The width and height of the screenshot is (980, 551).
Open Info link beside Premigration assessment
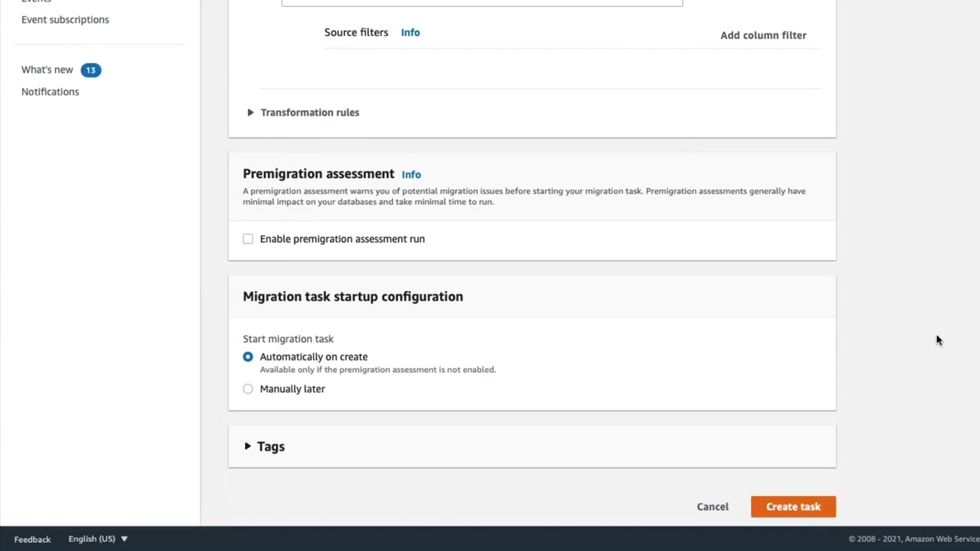(x=411, y=174)
